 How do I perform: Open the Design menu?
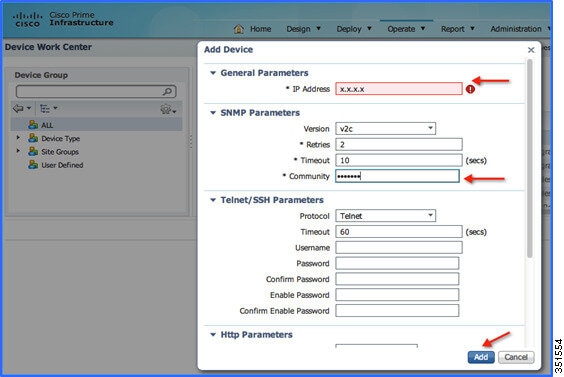point(303,29)
